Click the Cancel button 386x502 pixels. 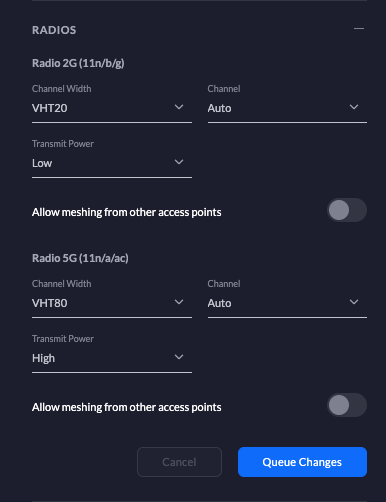(x=179, y=462)
